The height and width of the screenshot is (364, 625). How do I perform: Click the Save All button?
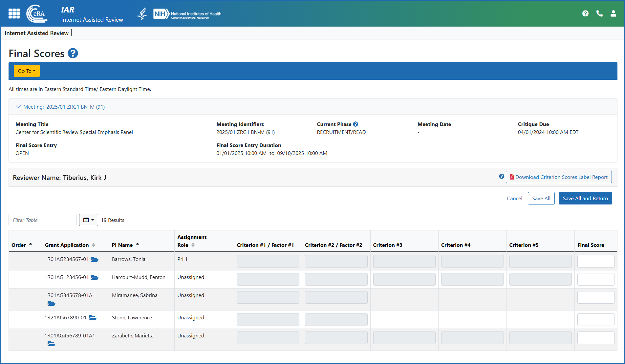click(x=541, y=198)
